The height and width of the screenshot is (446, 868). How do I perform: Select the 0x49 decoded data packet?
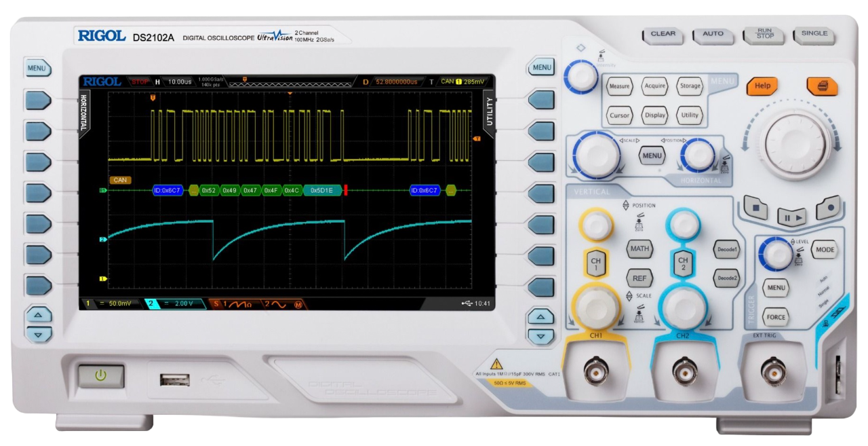(229, 191)
